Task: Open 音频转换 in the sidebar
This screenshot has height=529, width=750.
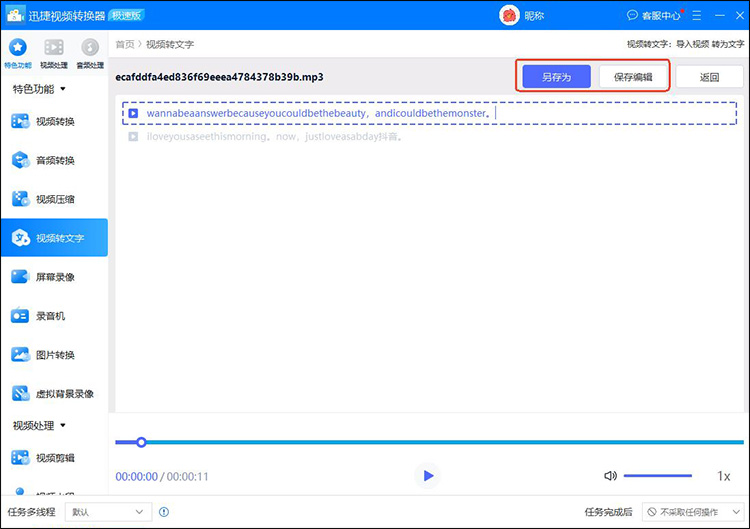Action: (x=55, y=160)
